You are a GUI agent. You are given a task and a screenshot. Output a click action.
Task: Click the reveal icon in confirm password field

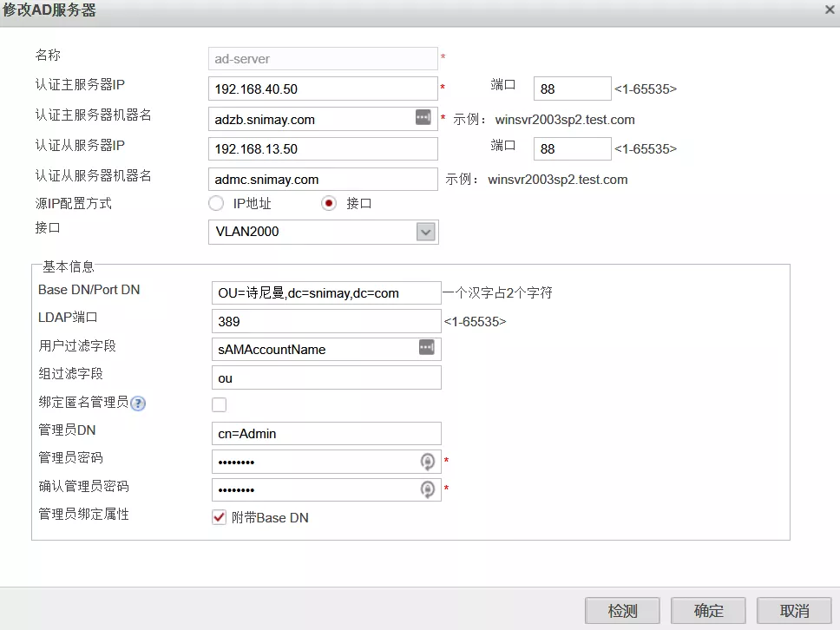427,489
